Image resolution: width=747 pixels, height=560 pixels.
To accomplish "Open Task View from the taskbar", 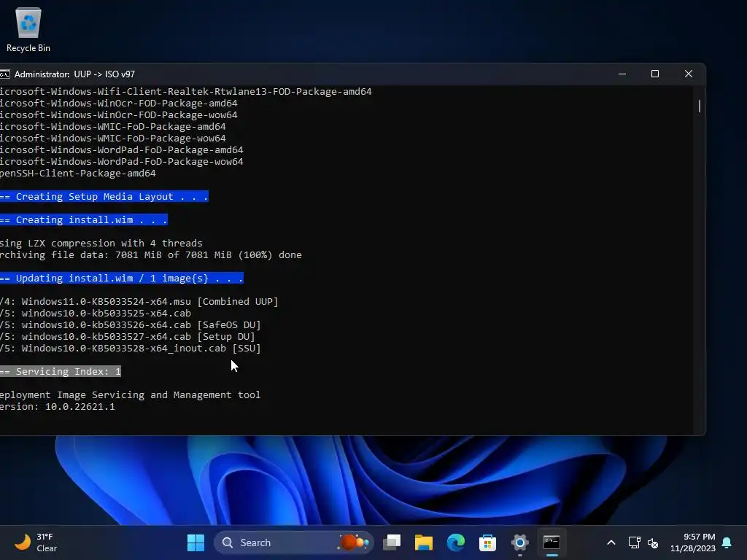I will 392,542.
